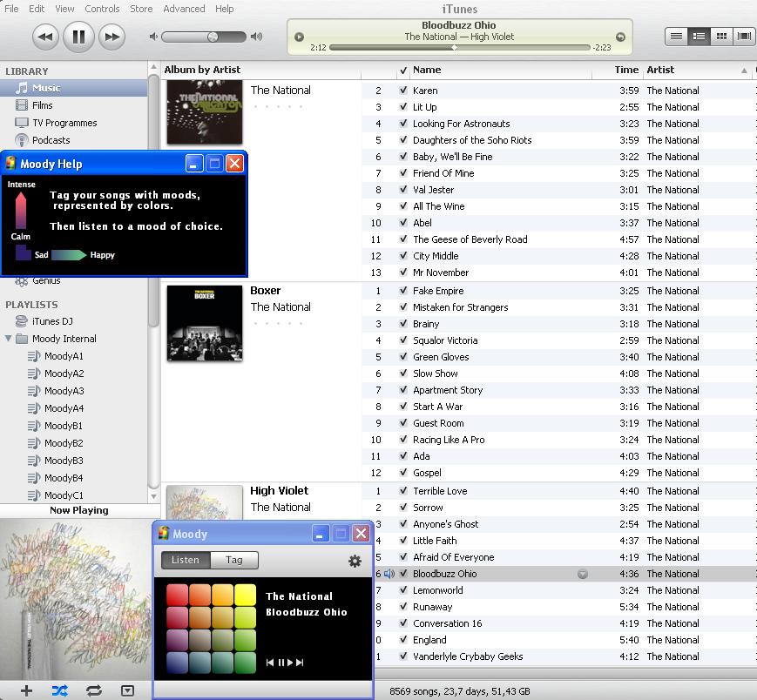Toggle shuffle at the bottom bar

coord(60,690)
